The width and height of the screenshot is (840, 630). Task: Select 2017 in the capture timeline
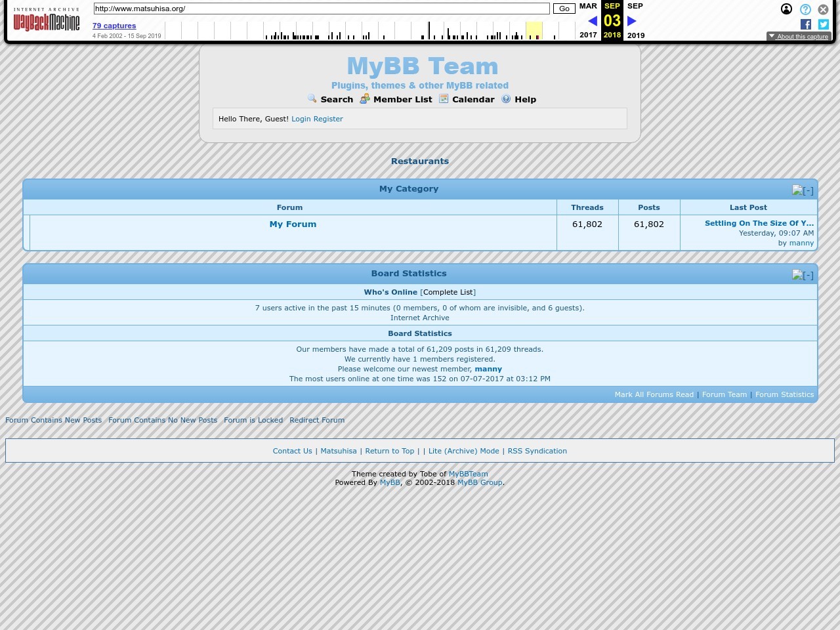pyautogui.click(x=588, y=35)
